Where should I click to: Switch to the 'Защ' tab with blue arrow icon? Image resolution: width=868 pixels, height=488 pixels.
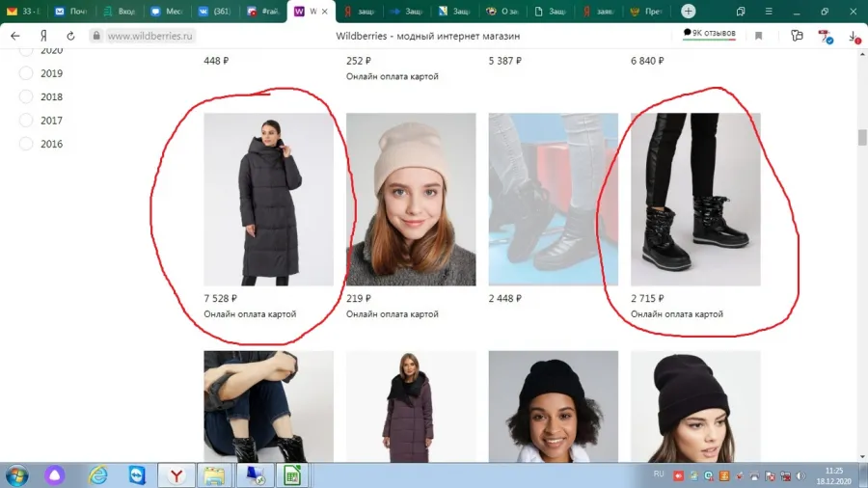(x=407, y=11)
